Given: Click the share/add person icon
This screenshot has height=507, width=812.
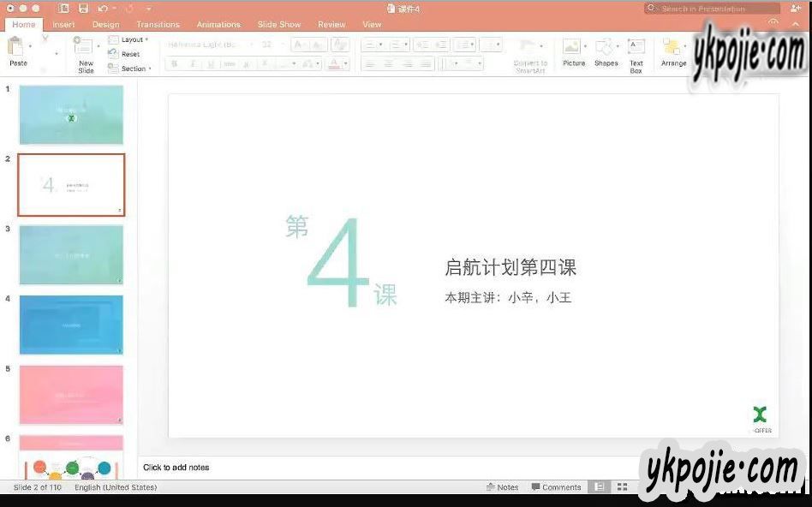Looking at the screenshot, I should [796, 9].
